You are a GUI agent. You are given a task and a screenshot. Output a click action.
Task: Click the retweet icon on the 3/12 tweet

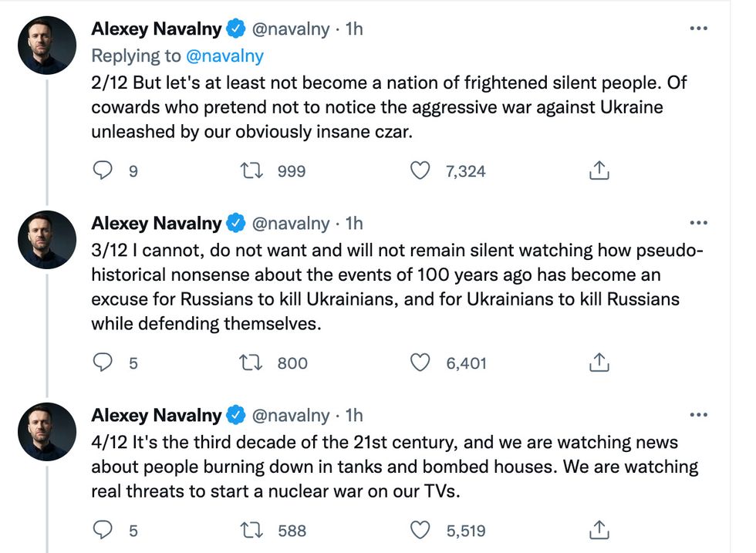(x=251, y=362)
